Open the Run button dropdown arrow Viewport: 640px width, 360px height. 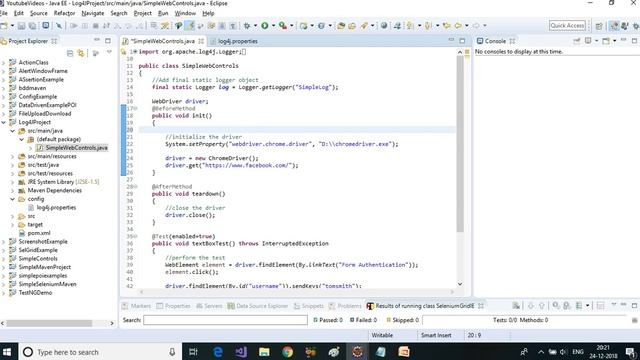click(273, 26)
